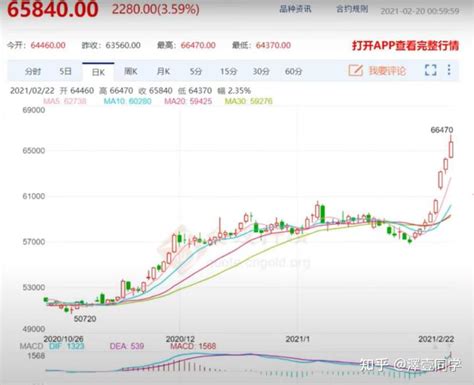Click the 2020/10/26 start date label
474x385 pixels.
(x=63, y=339)
